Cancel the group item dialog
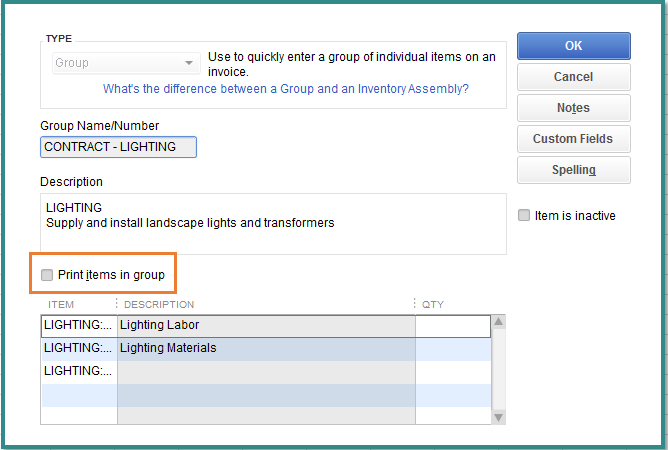 coord(573,77)
